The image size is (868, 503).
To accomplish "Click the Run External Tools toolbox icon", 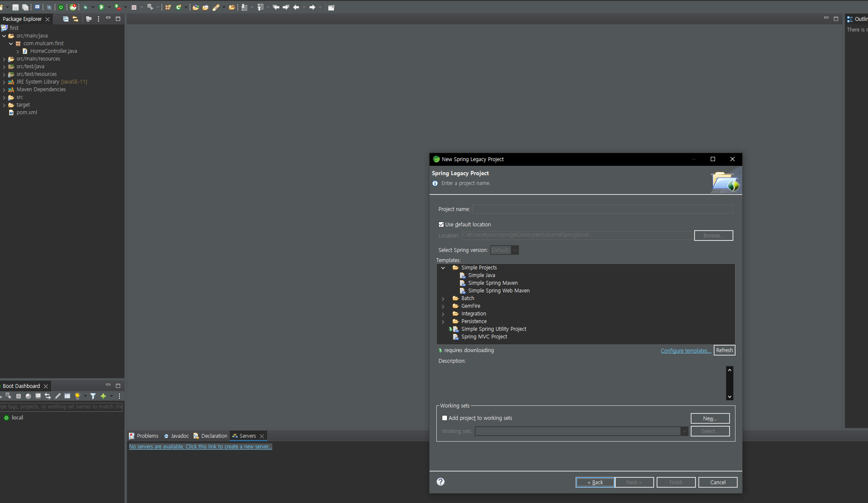I will [x=118, y=7].
